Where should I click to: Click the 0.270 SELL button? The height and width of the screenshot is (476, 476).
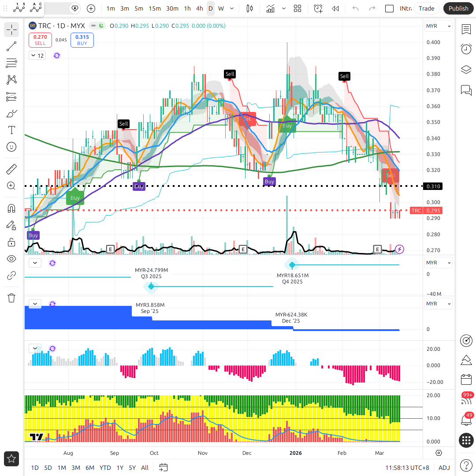click(x=40, y=40)
